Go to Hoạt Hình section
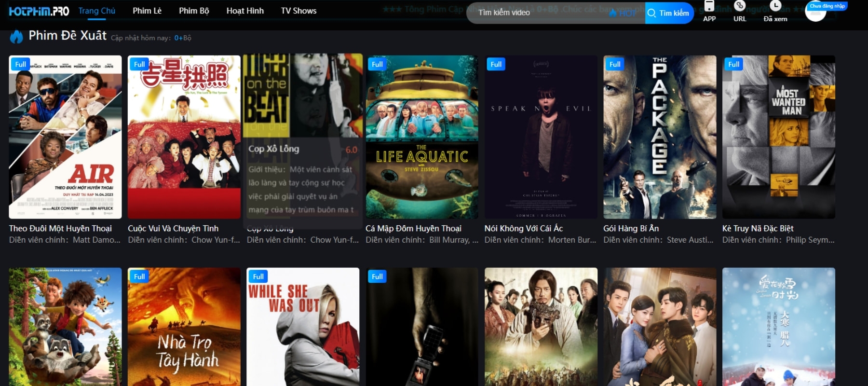 (x=245, y=11)
